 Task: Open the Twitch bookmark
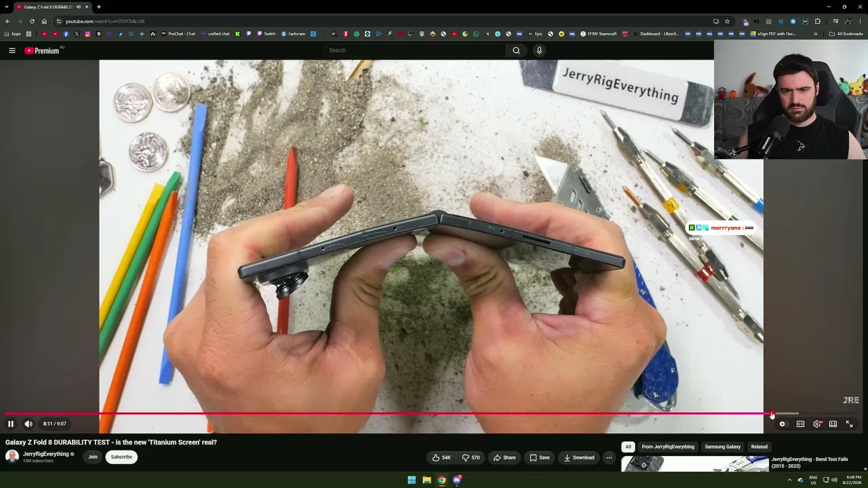[267, 34]
